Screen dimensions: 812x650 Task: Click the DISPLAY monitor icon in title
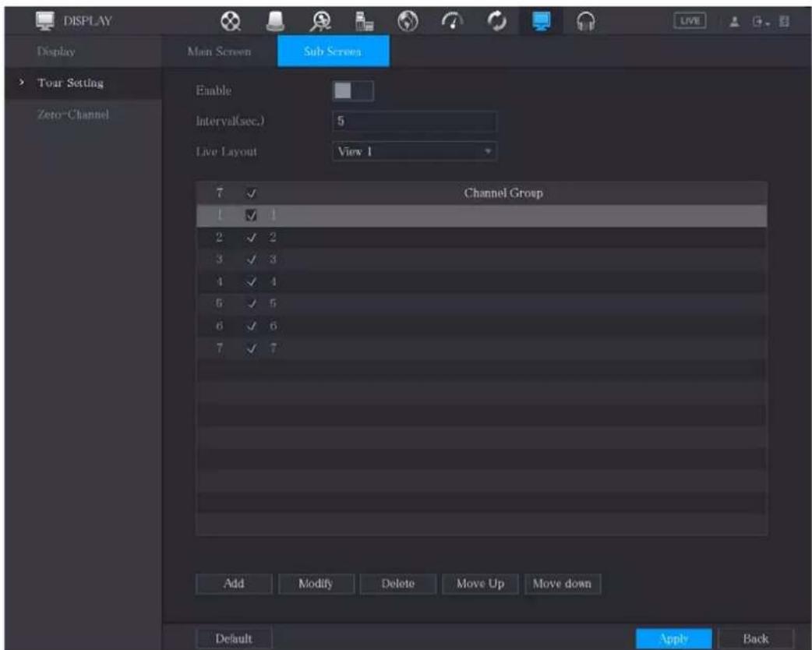coord(45,21)
